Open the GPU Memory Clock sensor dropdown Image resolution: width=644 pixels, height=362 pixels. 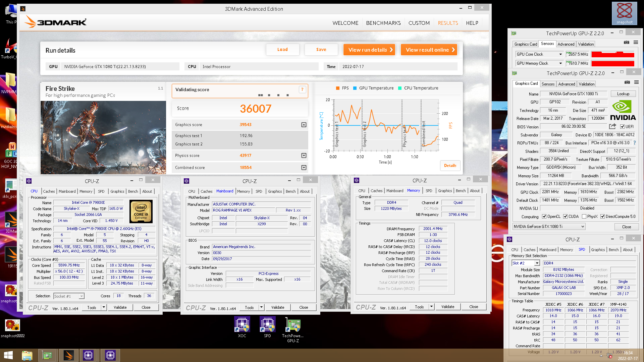coord(560,63)
